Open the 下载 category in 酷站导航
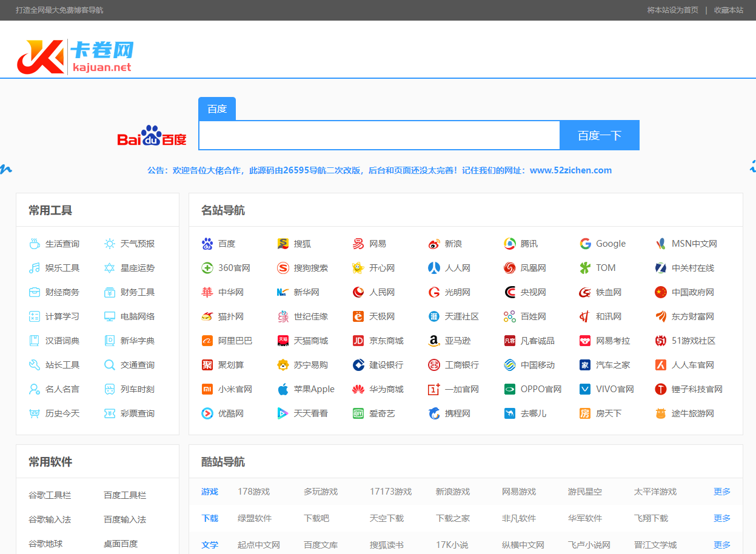The image size is (756, 554). [210, 518]
